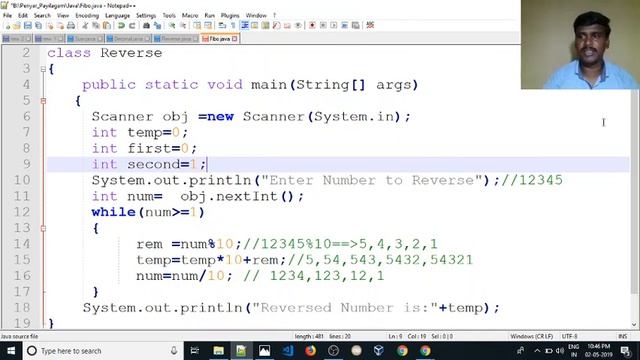Image resolution: width=640 pixels, height=360 pixels.
Task: Click the microphone icon in taskbar search
Action: tap(174, 351)
